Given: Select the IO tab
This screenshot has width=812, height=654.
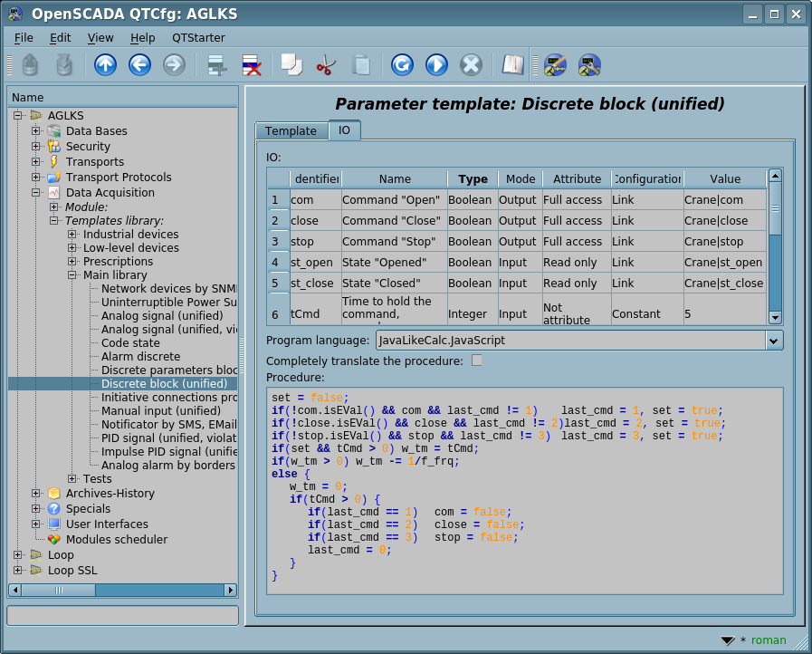Looking at the screenshot, I should tap(344, 130).
